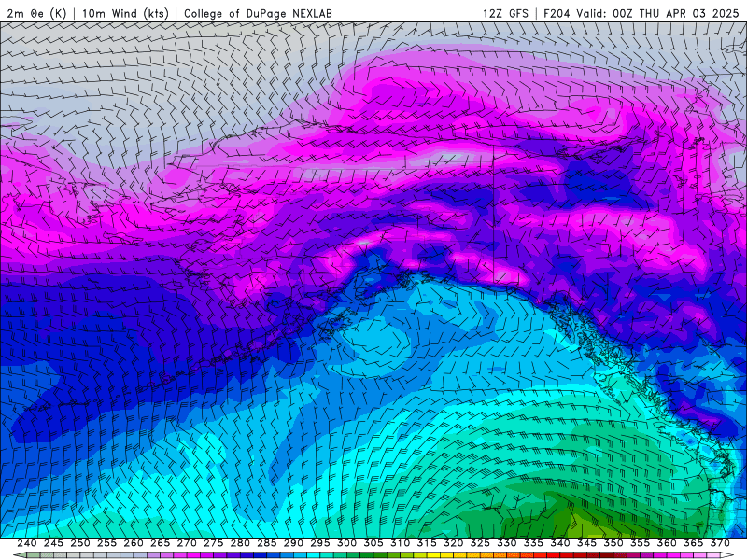747x560 pixels.
Task: Click the 260 legend value
Action: pos(134,543)
